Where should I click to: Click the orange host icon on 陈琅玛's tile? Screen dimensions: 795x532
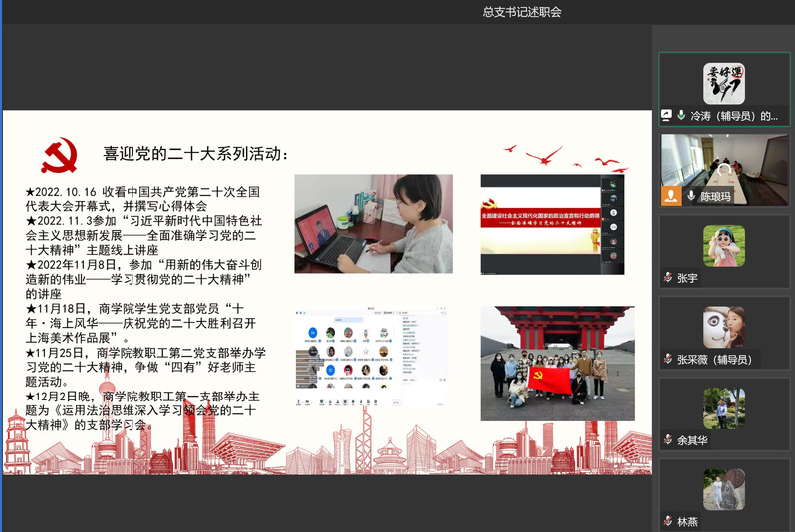672,196
